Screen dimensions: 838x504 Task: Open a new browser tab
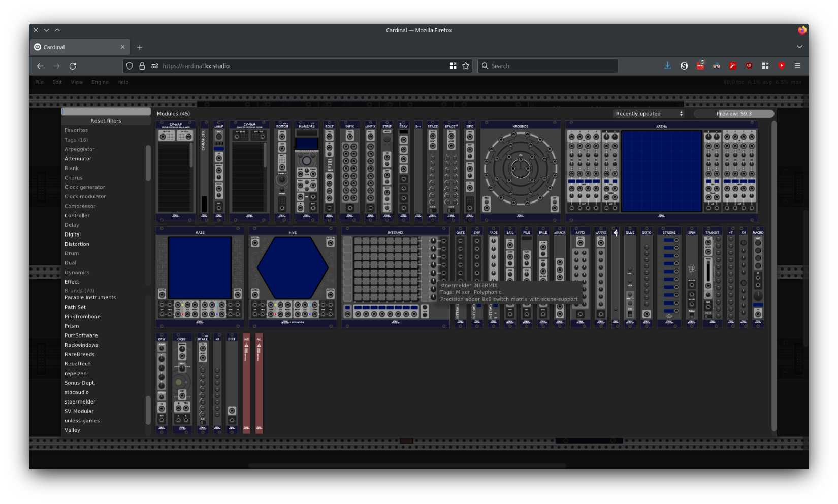pyautogui.click(x=140, y=47)
